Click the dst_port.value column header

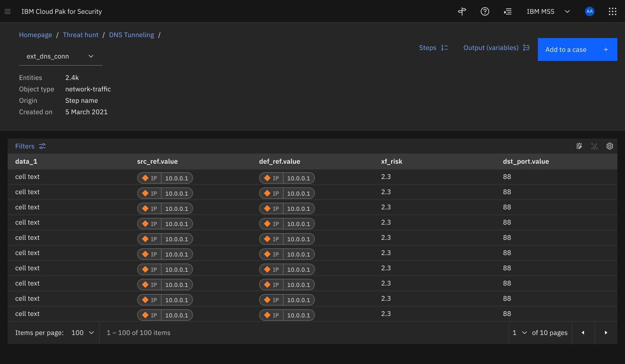click(x=526, y=161)
